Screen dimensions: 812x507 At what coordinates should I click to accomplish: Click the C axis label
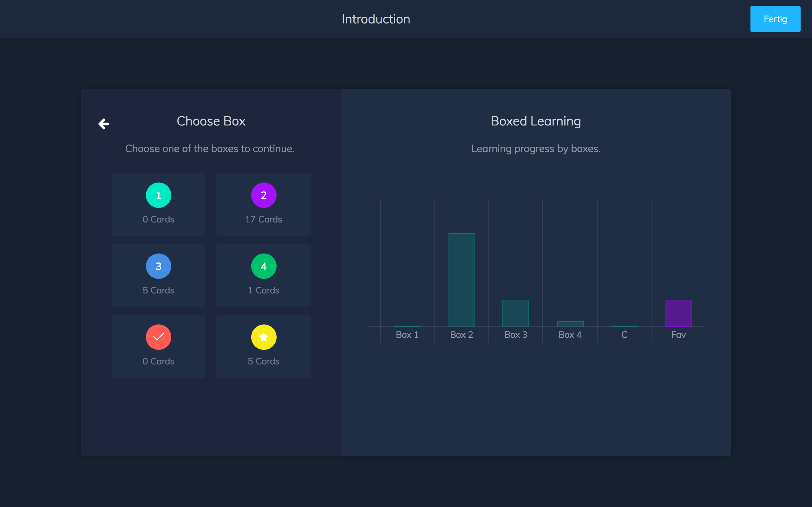pos(624,335)
